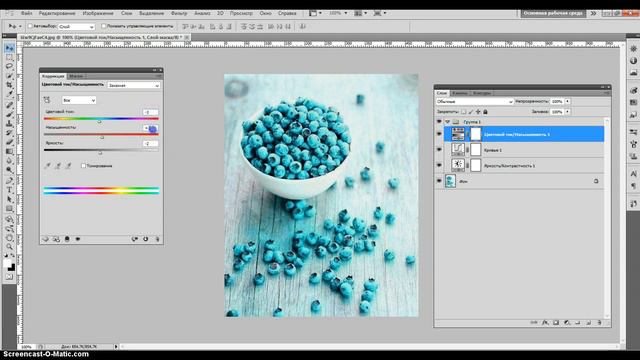
Task: Delete layer trash icon in Layers panel
Action: [x=599, y=322]
